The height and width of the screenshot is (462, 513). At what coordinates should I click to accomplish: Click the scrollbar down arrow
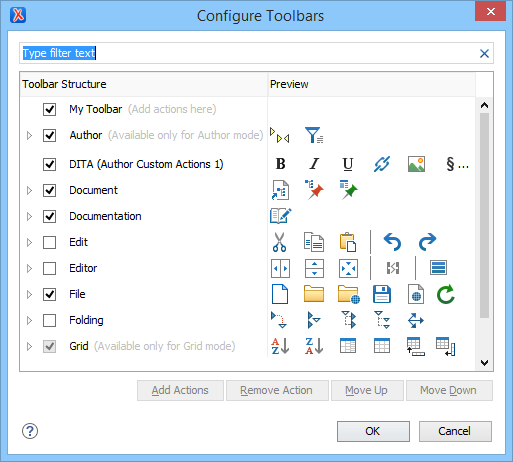click(x=484, y=362)
